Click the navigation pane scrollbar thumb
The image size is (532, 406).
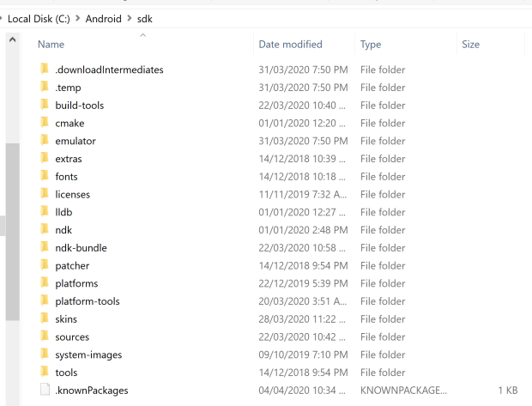pyautogui.click(x=13, y=232)
